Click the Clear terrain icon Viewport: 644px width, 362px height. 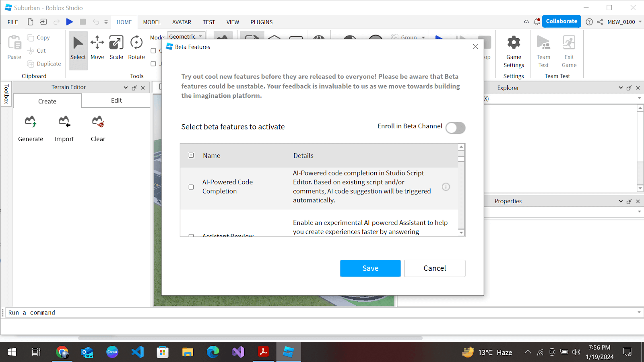[x=98, y=122]
